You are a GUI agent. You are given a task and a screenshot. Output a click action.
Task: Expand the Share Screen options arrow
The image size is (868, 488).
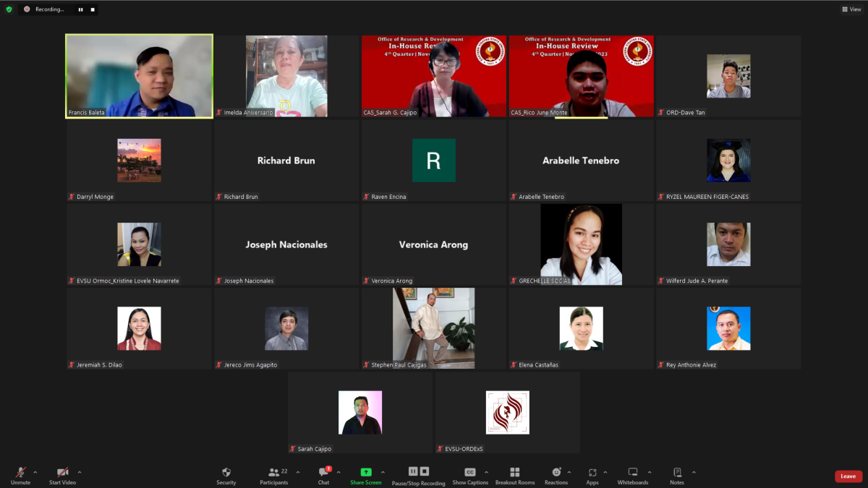pyautogui.click(x=383, y=472)
